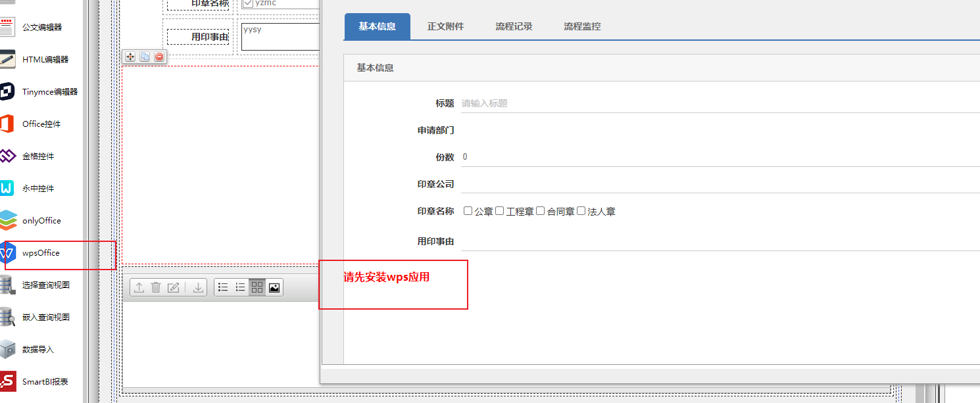Click the 份数 number field

pos(720,157)
